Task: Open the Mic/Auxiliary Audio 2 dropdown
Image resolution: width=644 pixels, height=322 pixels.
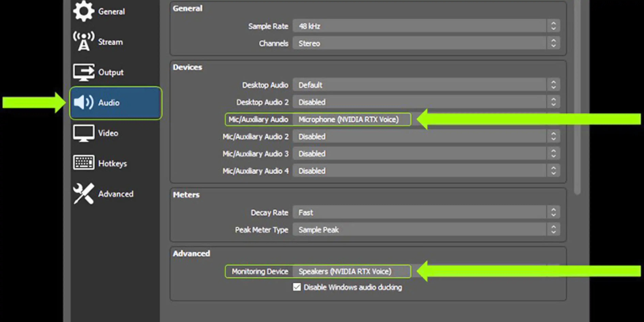Action: [x=426, y=136]
